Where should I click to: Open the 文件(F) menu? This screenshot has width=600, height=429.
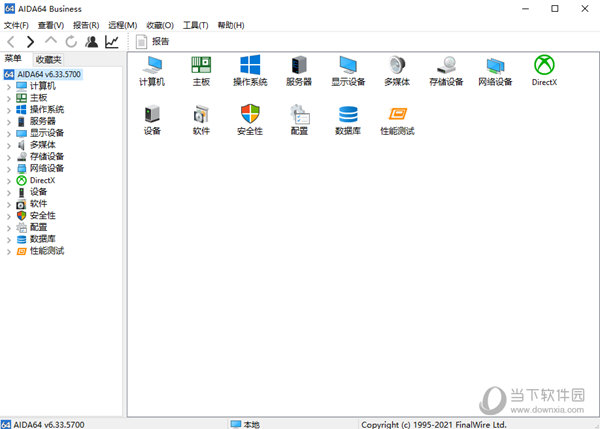coord(16,25)
